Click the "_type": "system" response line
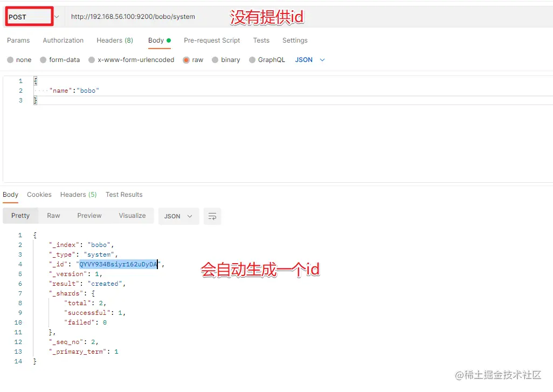This screenshot has width=553, height=392. pyautogui.click(x=83, y=255)
